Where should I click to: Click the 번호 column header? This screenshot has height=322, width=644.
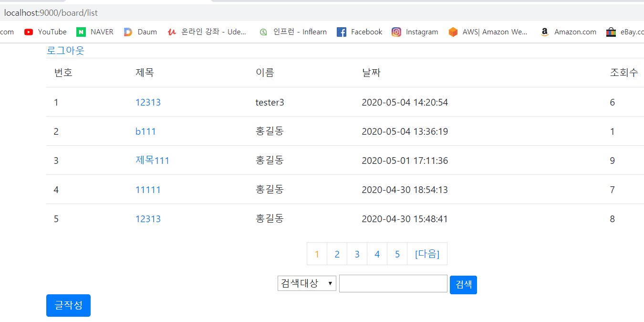point(63,73)
